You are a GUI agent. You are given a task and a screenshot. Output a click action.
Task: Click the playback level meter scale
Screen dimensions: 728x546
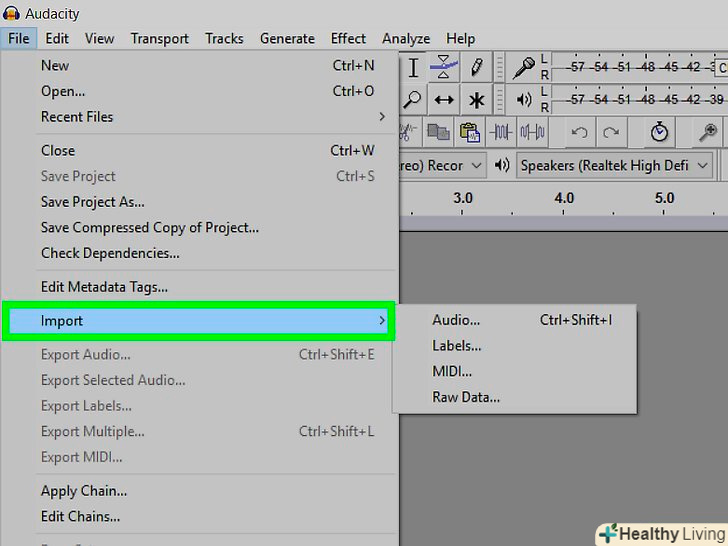640,99
